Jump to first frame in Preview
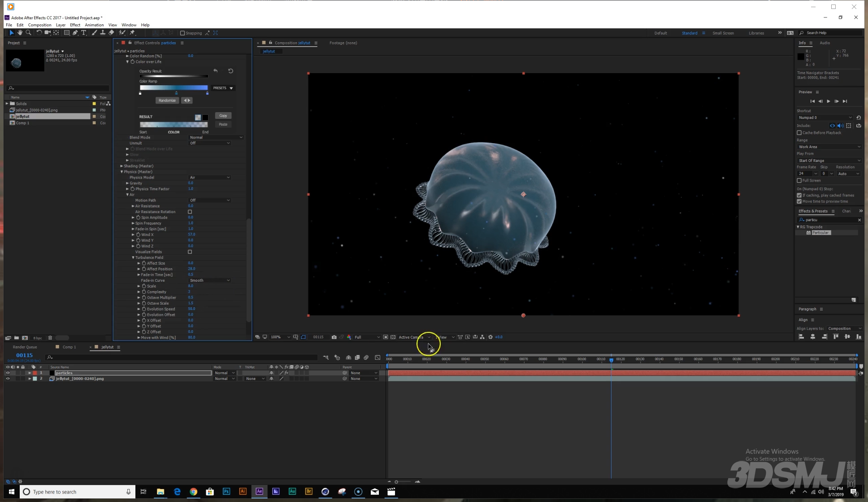 coord(812,101)
